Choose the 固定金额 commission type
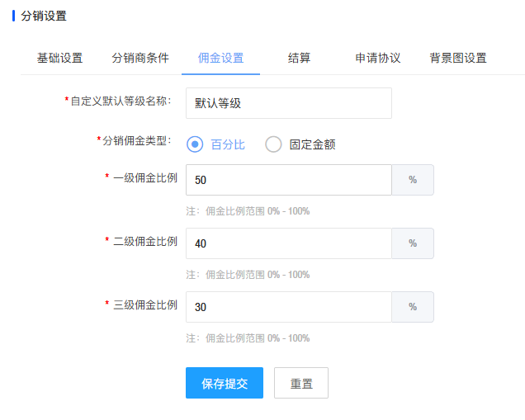This screenshot has height=420, width=525. coord(274,144)
